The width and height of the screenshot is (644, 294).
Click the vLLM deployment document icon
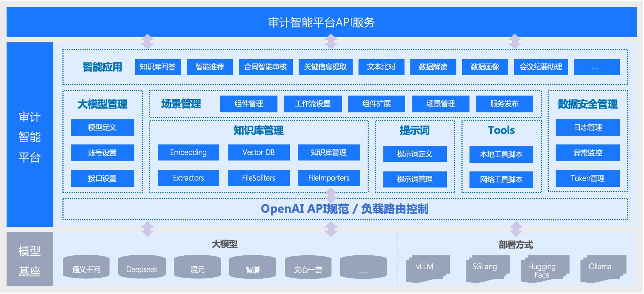point(427,268)
